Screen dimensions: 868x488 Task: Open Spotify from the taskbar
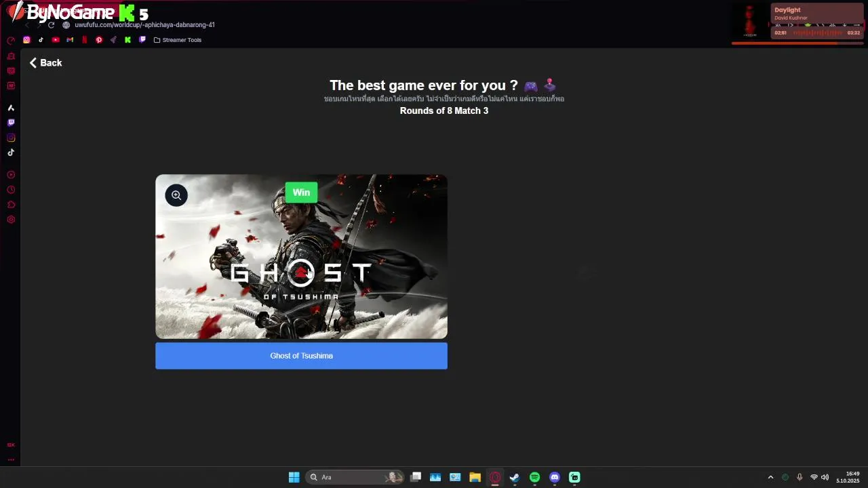pyautogui.click(x=534, y=477)
